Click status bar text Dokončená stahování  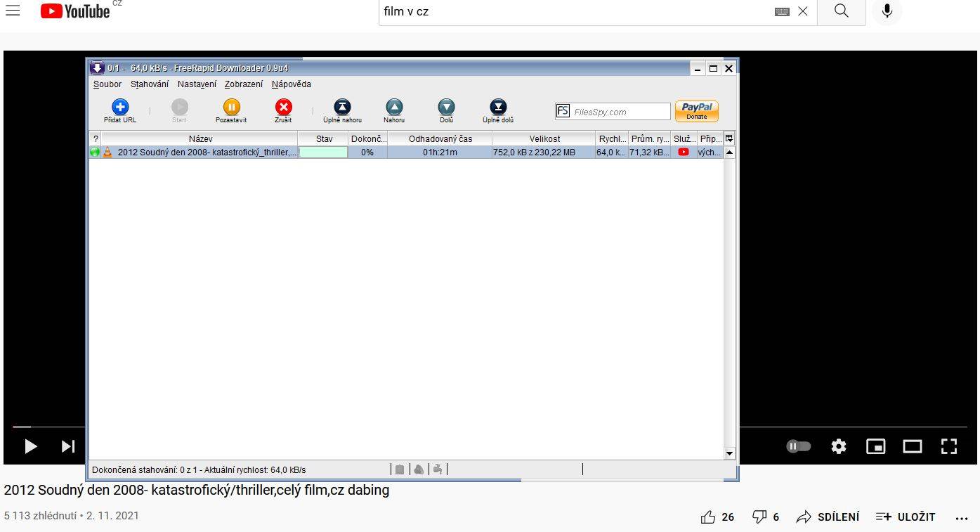[x=199, y=469]
